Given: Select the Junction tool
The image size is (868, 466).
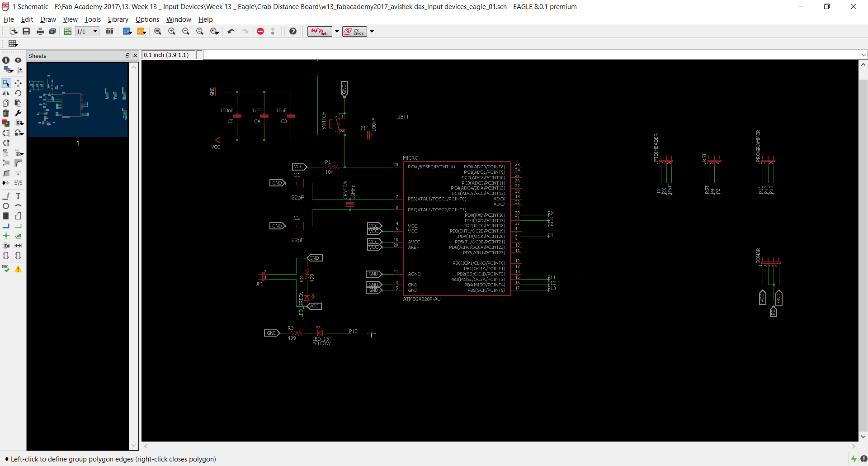Looking at the screenshot, I should point(6,236).
